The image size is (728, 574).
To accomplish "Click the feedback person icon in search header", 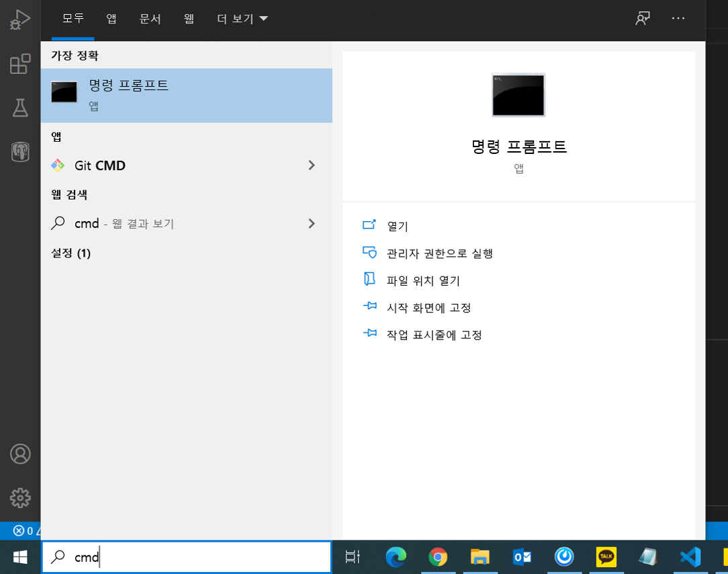I will (643, 19).
